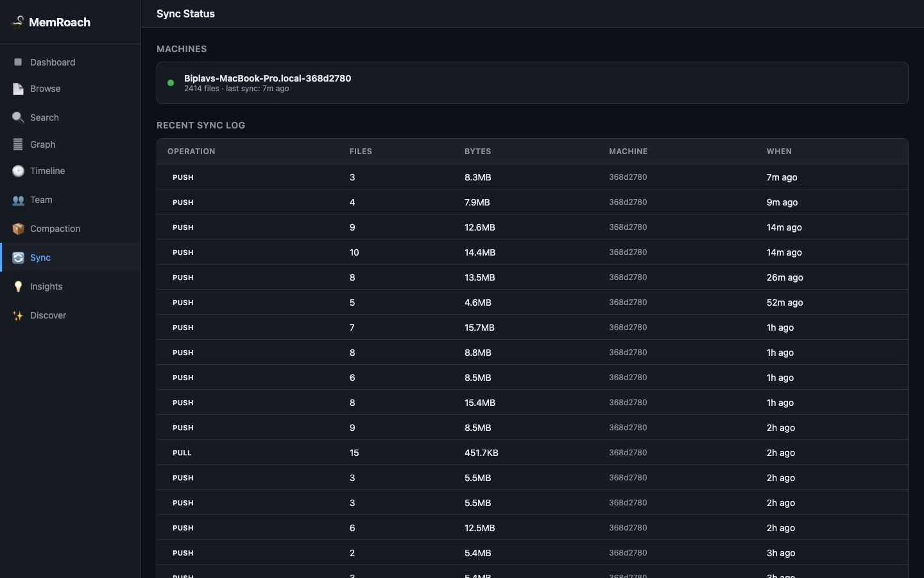Image resolution: width=924 pixels, height=578 pixels.
Task: Open the Insights section
Action: pos(71,286)
